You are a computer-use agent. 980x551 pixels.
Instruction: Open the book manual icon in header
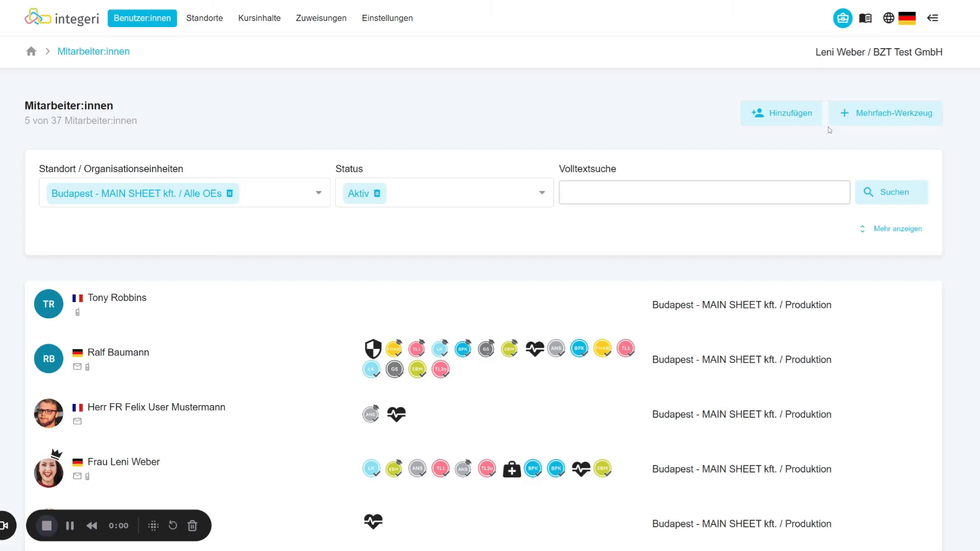tap(865, 18)
